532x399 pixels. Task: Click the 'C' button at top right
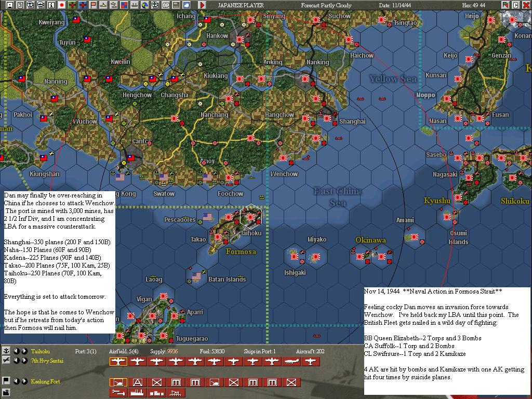pos(516,5)
